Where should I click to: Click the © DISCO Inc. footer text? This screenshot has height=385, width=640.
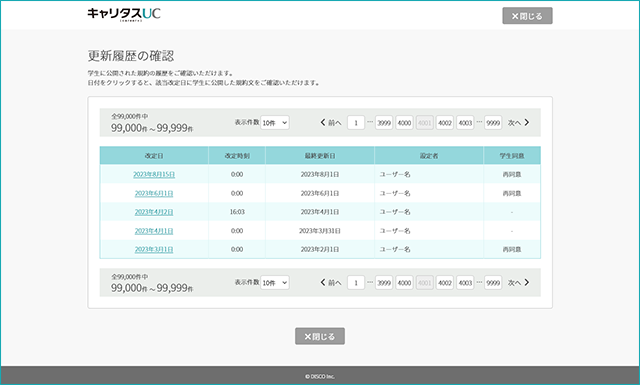[x=320, y=376]
